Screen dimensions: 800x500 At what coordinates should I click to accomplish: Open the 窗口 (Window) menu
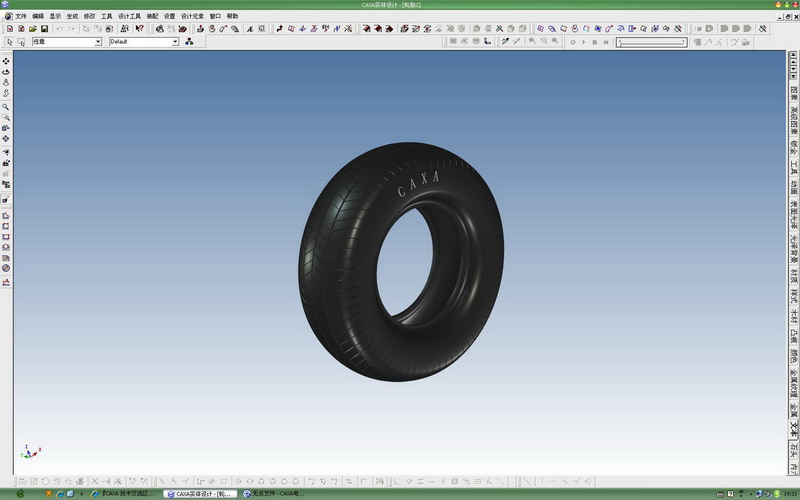(x=215, y=16)
